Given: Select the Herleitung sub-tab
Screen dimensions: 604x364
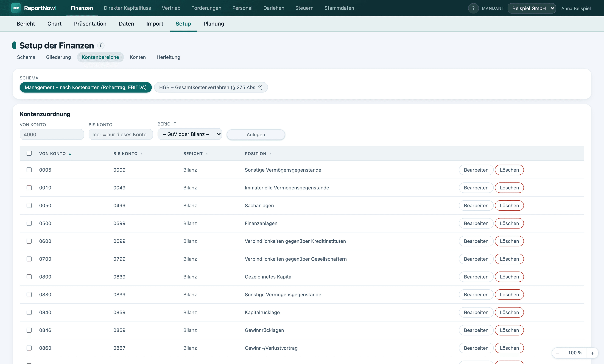Looking at the screenshot, I should point(168,57).
